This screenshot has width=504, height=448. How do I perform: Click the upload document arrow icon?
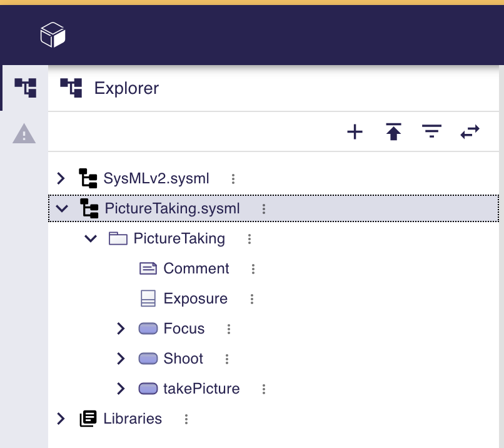(x=393, y=131)
